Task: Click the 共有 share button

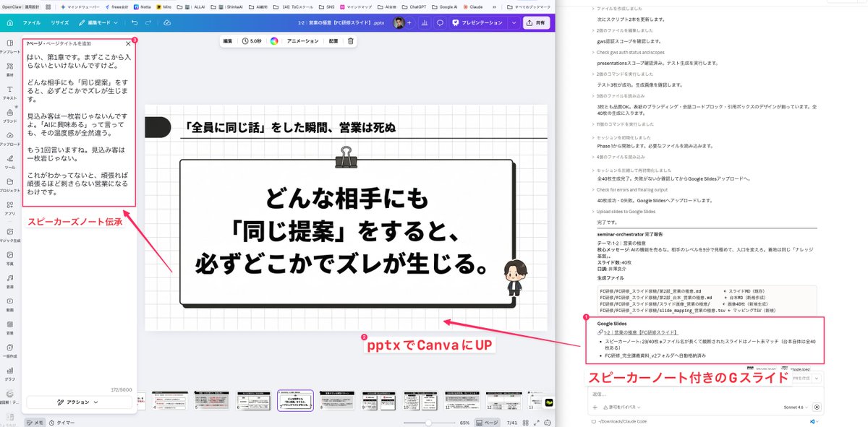Action: (537, 22)
